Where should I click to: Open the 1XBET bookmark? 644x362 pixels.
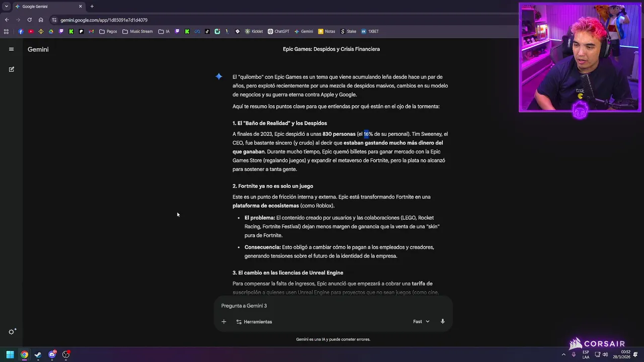coord(370,31)
